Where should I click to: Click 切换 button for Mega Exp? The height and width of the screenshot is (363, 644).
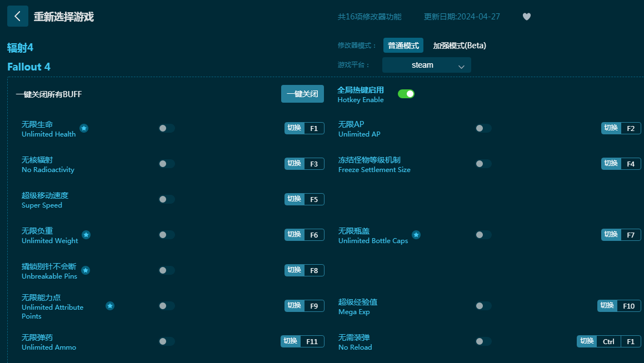tap(607, 306)
